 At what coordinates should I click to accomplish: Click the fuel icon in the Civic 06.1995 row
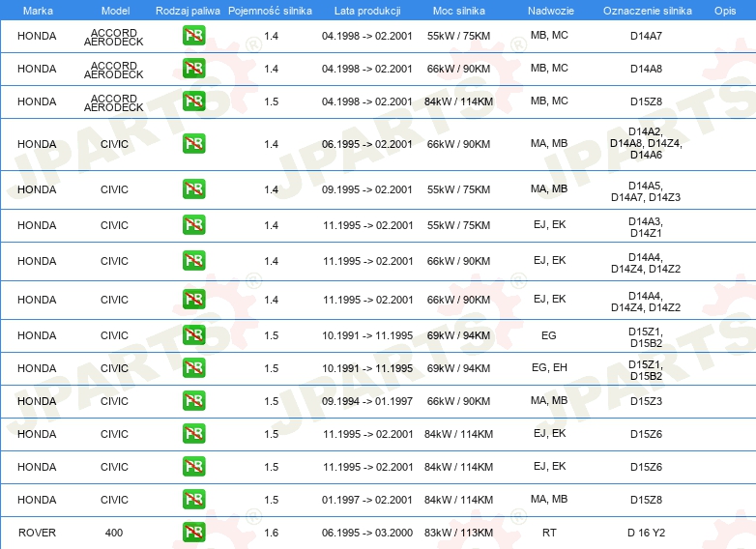193,143
